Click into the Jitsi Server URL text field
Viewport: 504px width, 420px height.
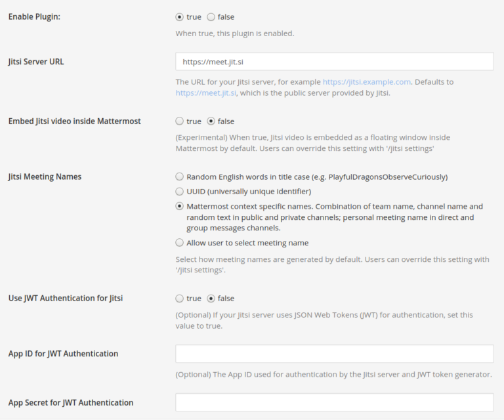click(x=335, y=62)
